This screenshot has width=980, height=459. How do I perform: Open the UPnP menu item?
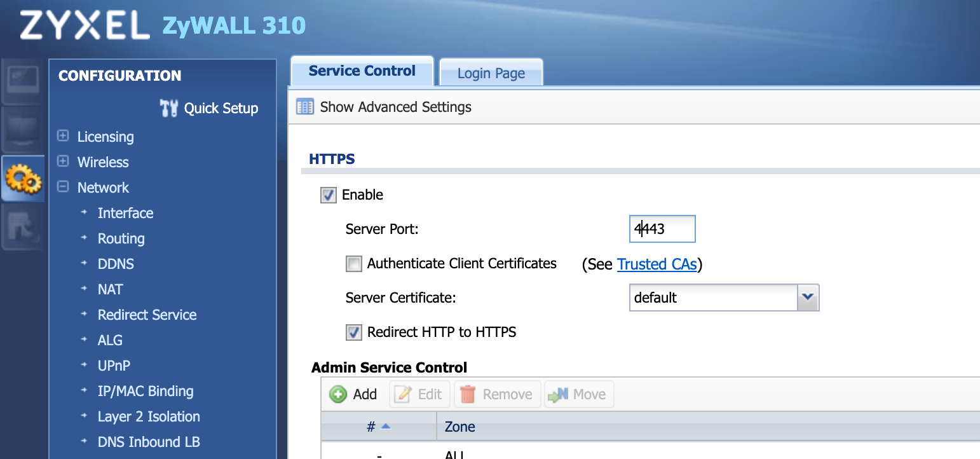point(114,366)
